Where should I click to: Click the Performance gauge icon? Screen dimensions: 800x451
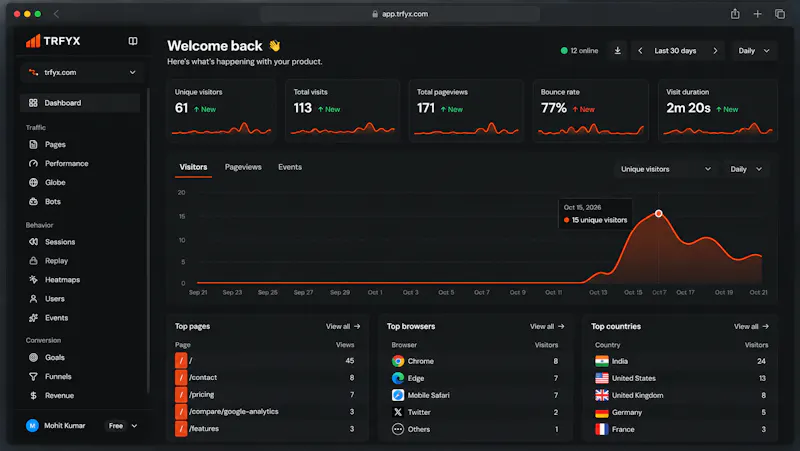pyautogui.click(x=33, y=163)
